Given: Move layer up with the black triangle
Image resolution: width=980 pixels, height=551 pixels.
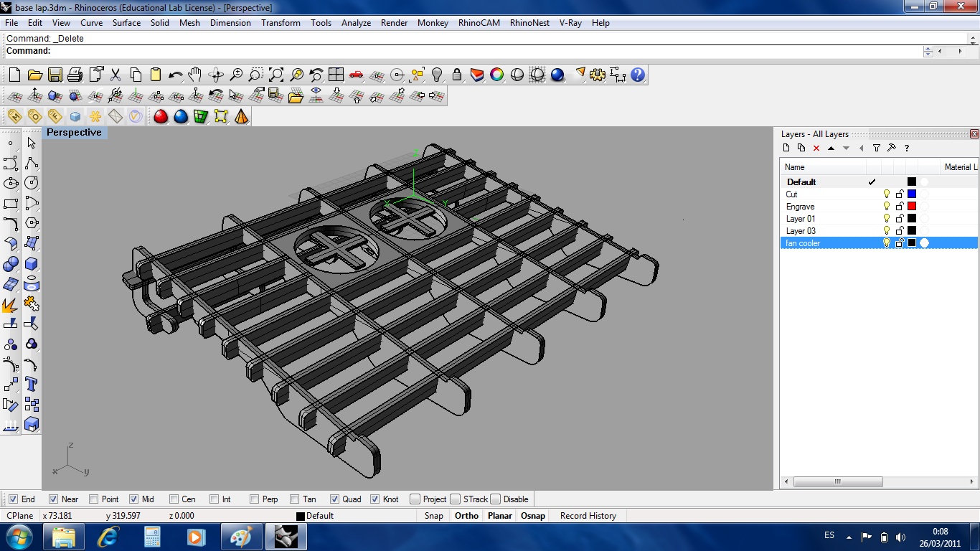Looking at the screenshot, I should coord(831,148).
